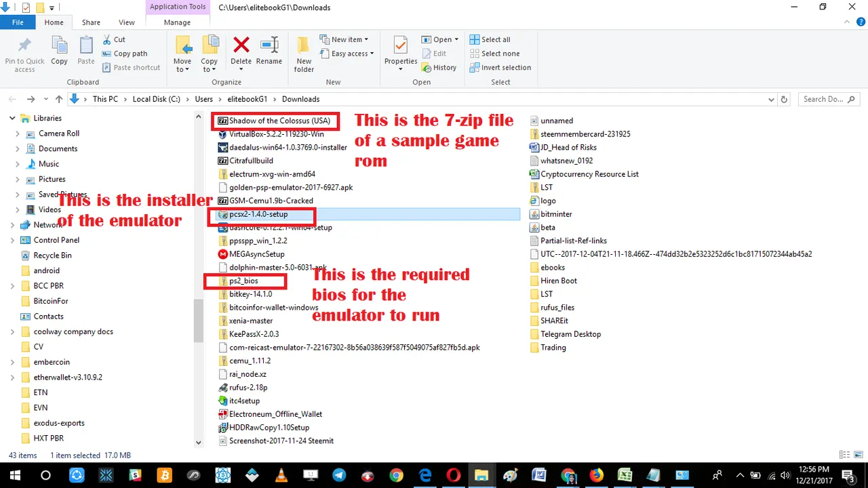Image resolution: width=868 pixels, height=488 pixels.
Task: Click Select all in ribbon
Action: pos(490,39)
